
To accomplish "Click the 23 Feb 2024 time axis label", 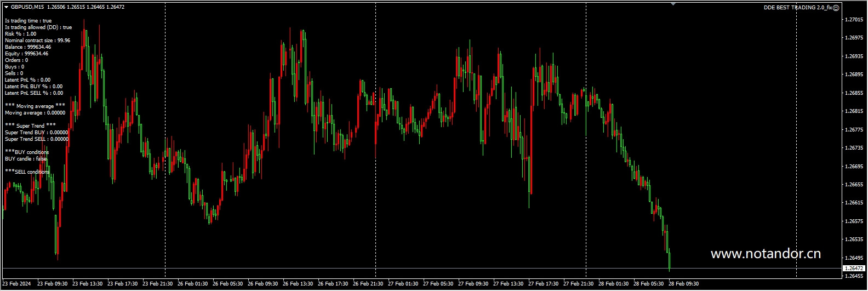I will tap(16, 284).
